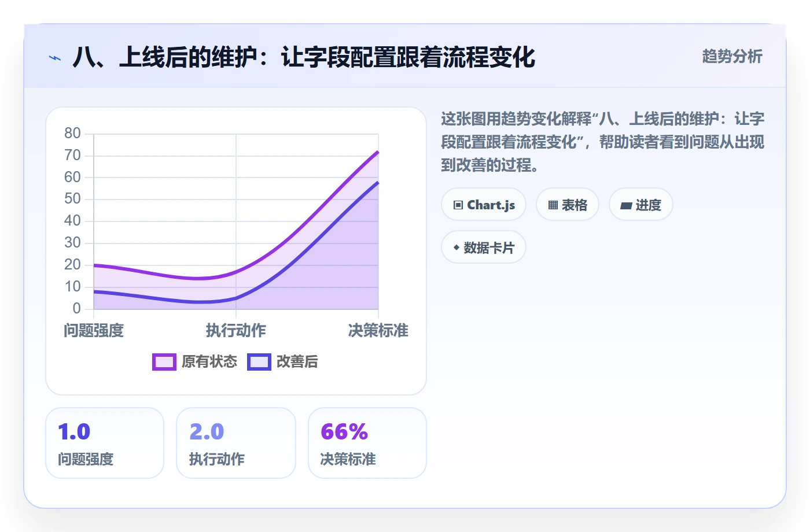Select the Chart.js tag pill
This screenshot has height=532, width=810.
click(x=484, y=205)
